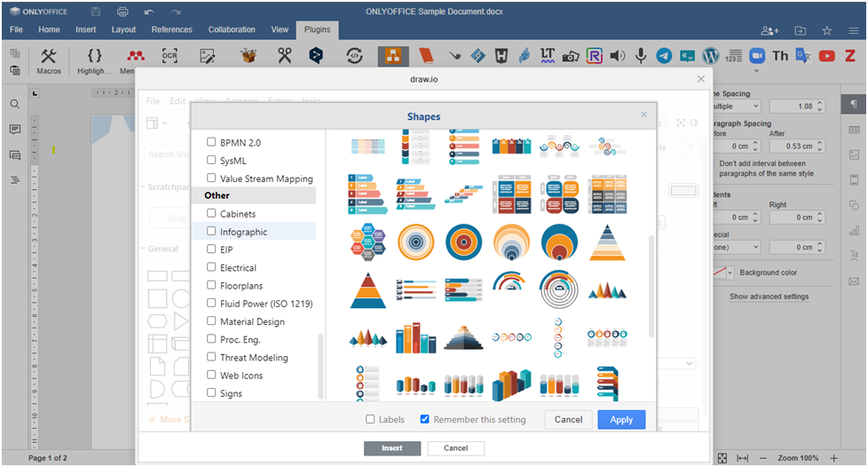Open the Macros plugin
Image resolution: width=868 pixels, height=467 pixels.
point(49,60)
